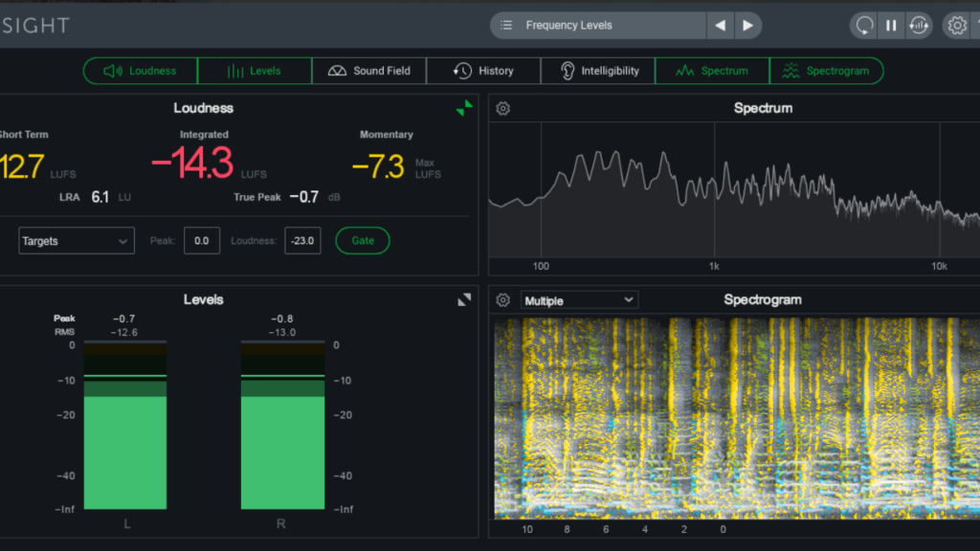Open Spectrogram panel settings gear
The height and width of the screenshot is (551, 980).
pyautogui.click(x=502, y=300)
